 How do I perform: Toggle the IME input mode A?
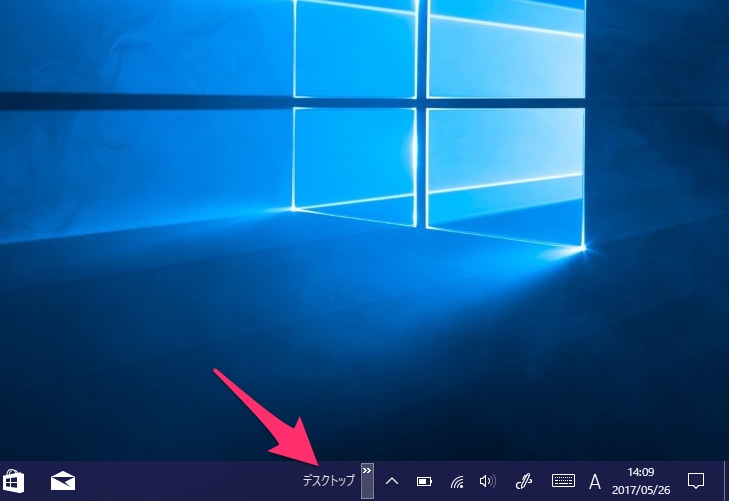(595, 481)
